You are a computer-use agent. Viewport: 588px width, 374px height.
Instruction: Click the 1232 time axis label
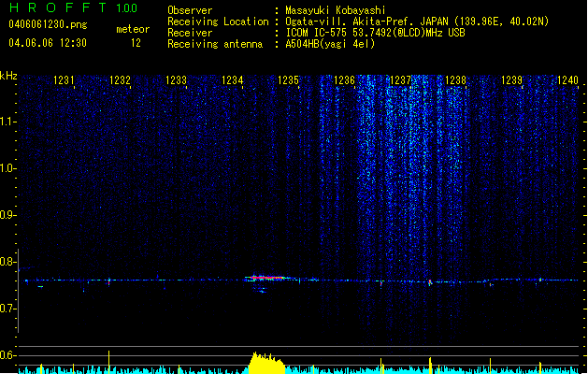[x=120, y=79]
